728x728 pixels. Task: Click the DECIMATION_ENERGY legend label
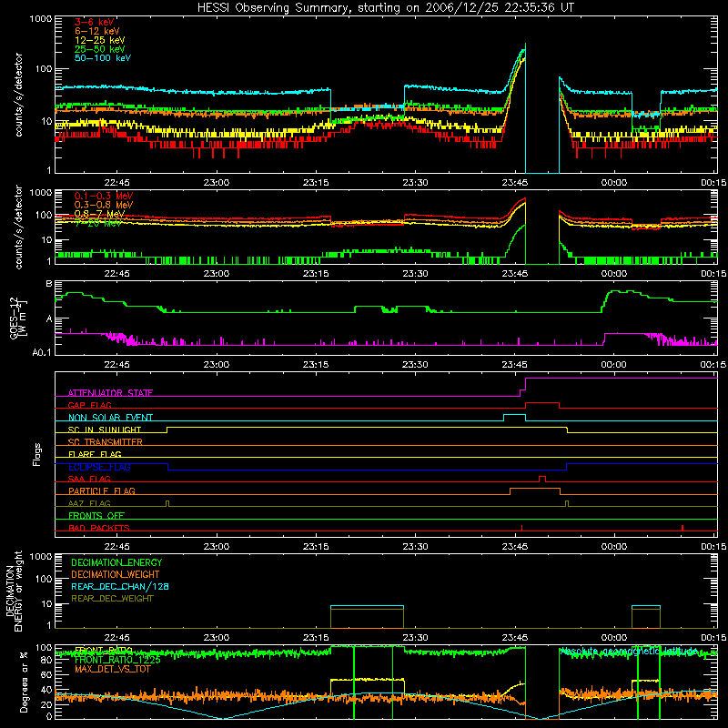[x=116, y=562]
